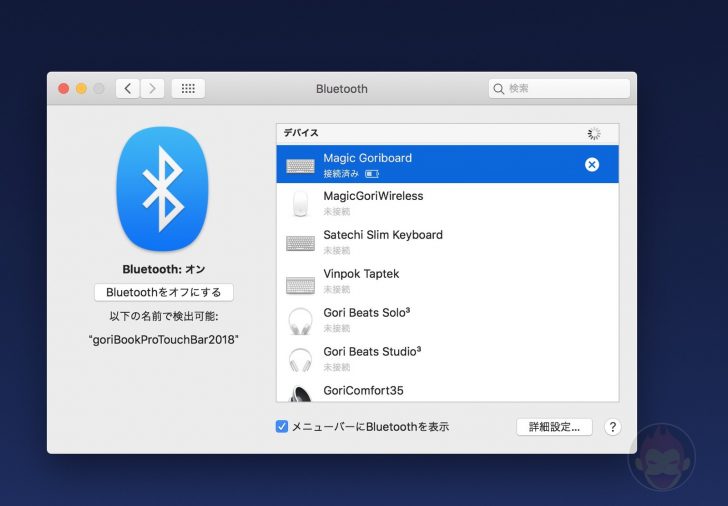Select the GoriComfort35 device name

pyautogui.click(x=364, y=390)
